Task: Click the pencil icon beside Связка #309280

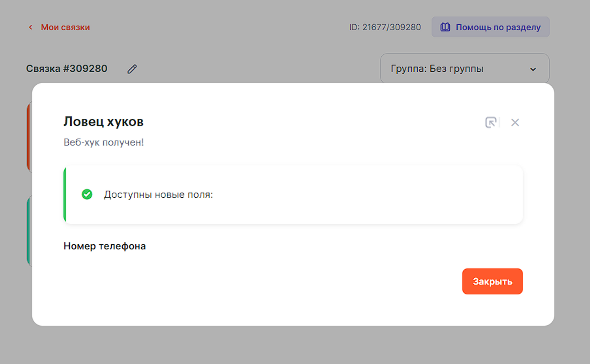Action: tap(132, 69)
